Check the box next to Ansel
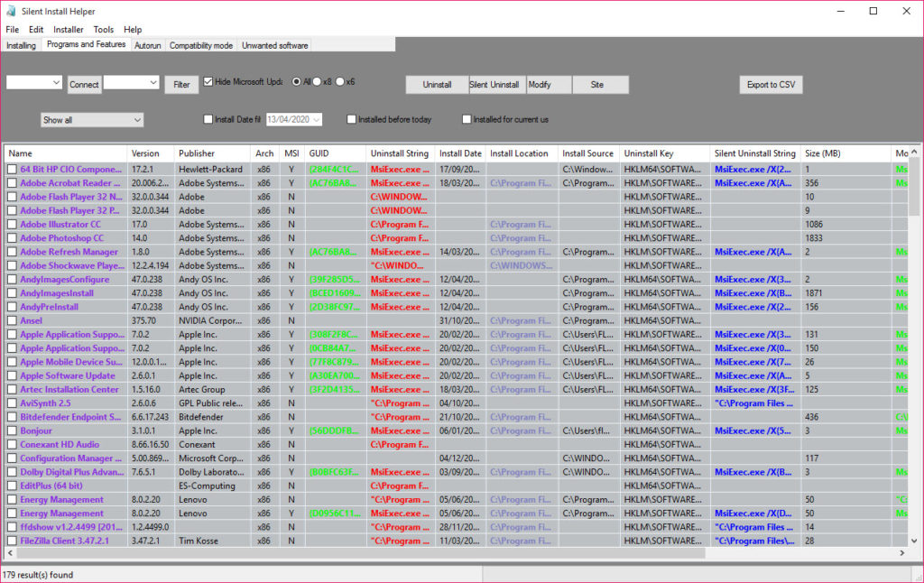 click(x=12, y=320)
